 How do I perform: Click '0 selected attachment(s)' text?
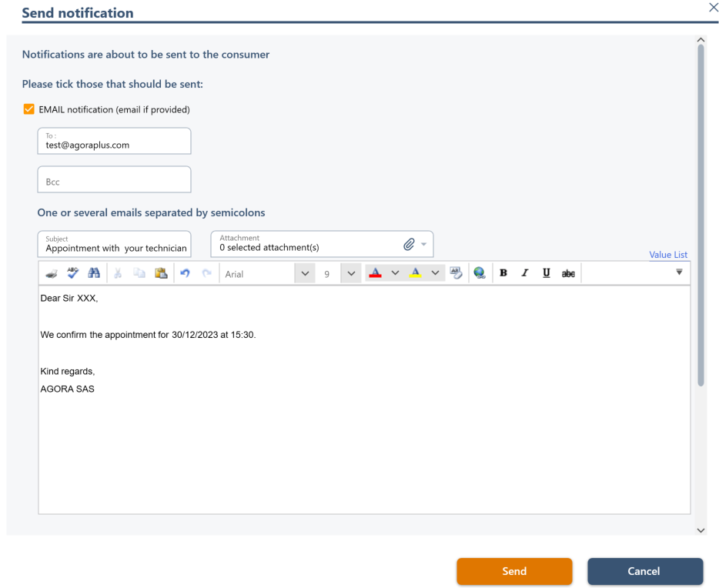[269, 248]
